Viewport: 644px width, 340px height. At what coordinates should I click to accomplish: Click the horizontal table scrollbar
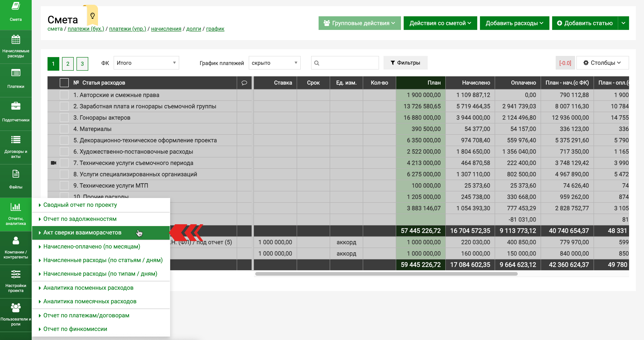pyautogui.click(x=386, y=274)
